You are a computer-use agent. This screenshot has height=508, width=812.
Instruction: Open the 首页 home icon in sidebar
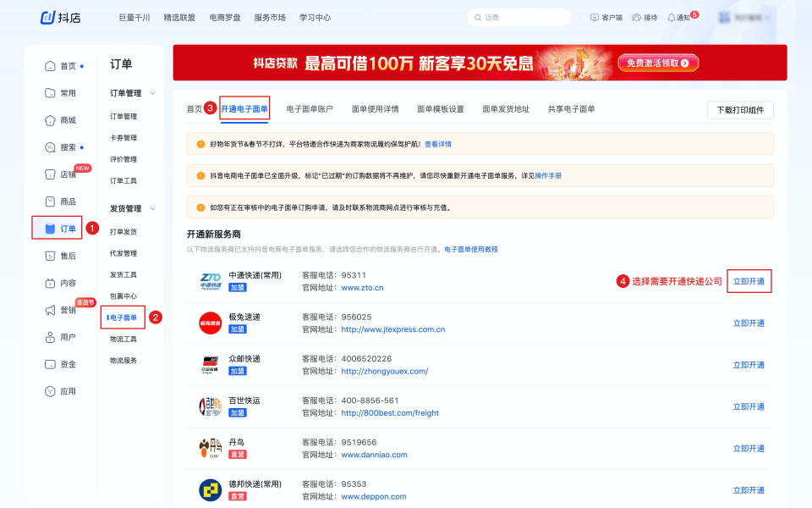50,66
